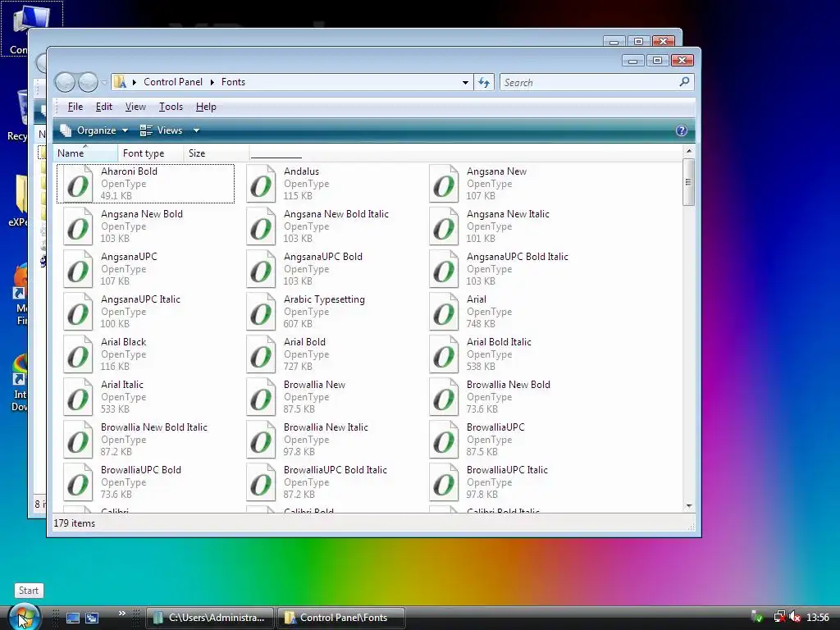Select the AngsanaUPC Bold Italic font icon
Viewport: 840px width, 630px height.
point(444,269)
